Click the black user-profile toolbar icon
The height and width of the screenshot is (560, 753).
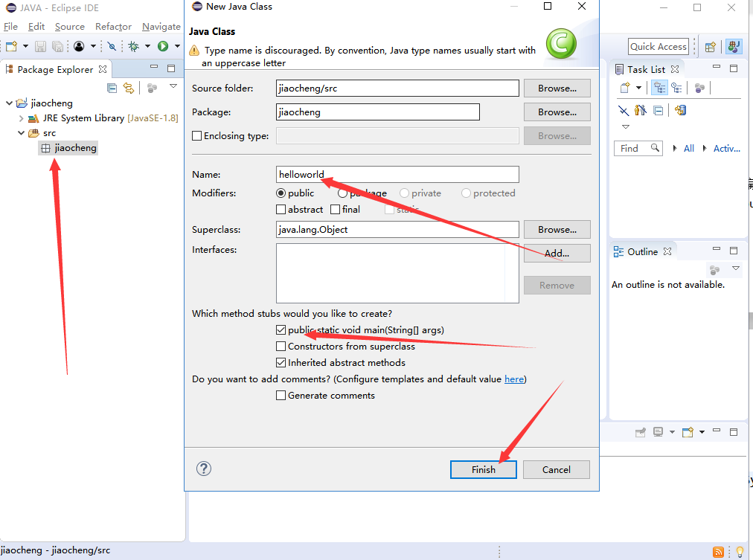(x=79, y=46)
